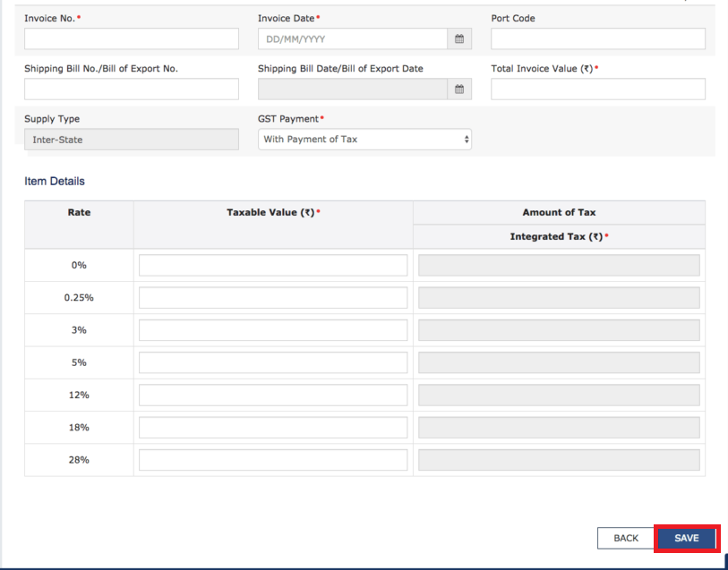The height and width of the screenshot is (570, 728).
Task: Click the 28% rate cell
Action: click(x=79, y=460)
